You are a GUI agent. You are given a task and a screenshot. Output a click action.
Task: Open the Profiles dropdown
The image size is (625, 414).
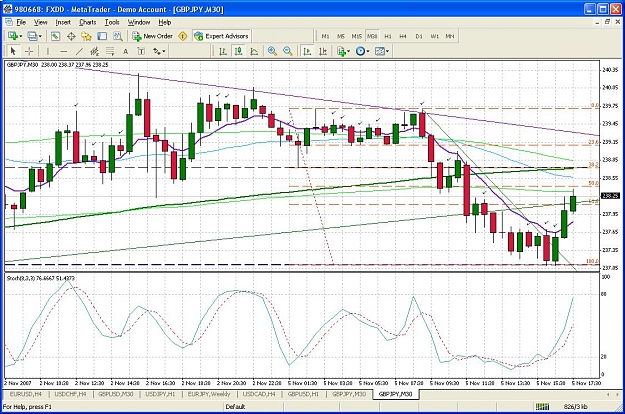(34, 36)
